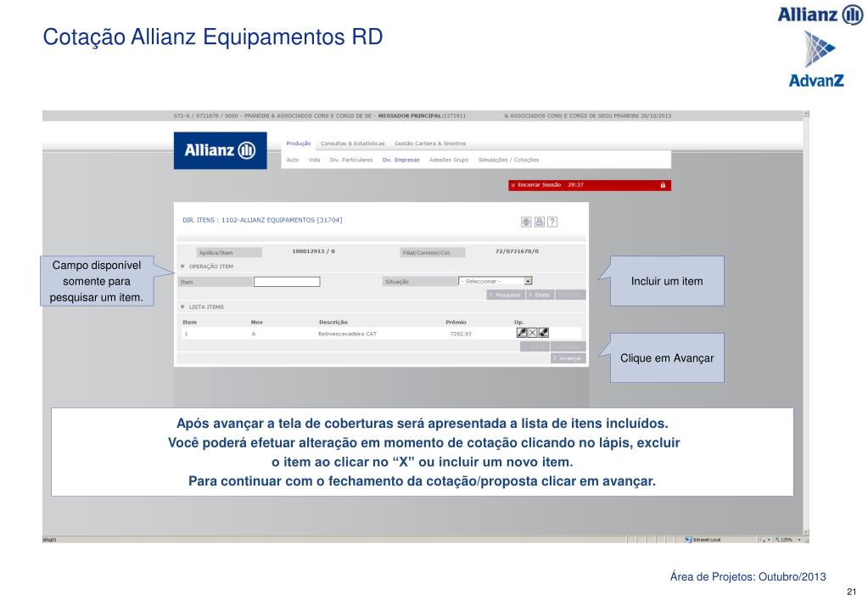The height and width of the screenshot is (601, 868).
Task: Select the Simulações / Cotações submenu
Action: coord(509,160)
